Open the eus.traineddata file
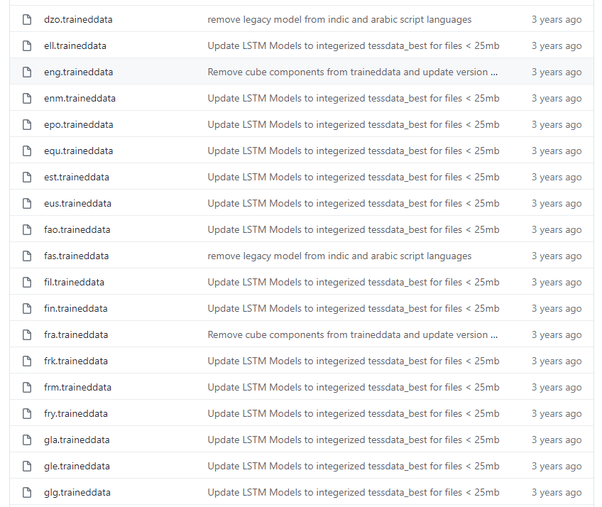The width and height of the screenshot is (602, 507). tap(78, 203)
